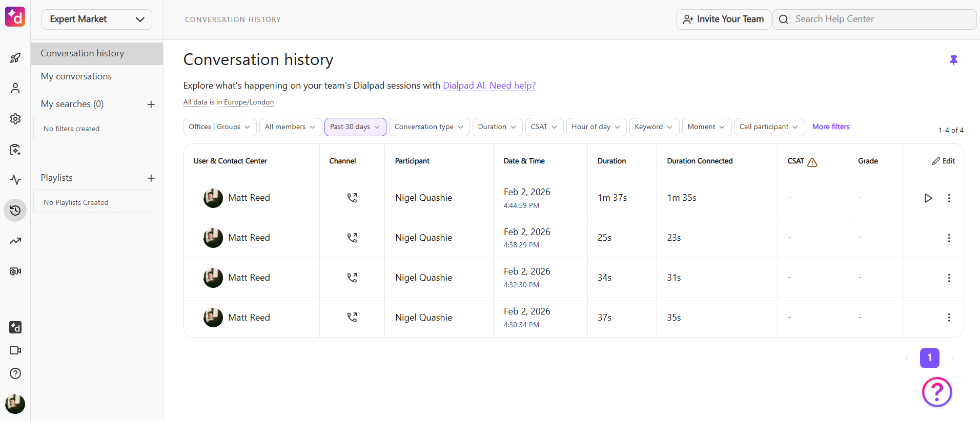Screen dimensions: 980x421
Task: Click the purple pin icon
Action: (x=953, y=60)
